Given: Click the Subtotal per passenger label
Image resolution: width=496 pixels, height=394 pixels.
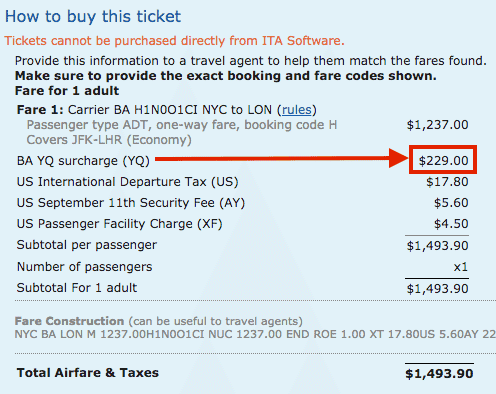Looking at the screenshot, I should click(x=87, y=245).
